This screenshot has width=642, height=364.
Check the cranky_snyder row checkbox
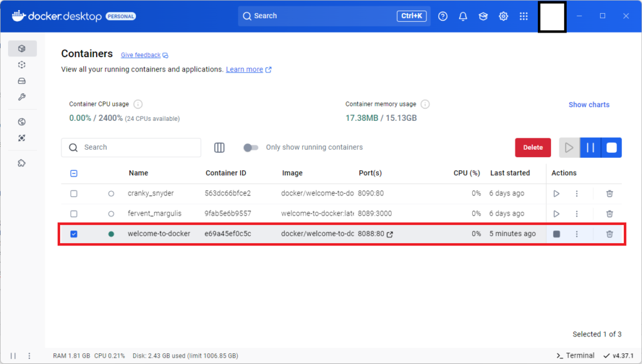(x=74, y=194)
